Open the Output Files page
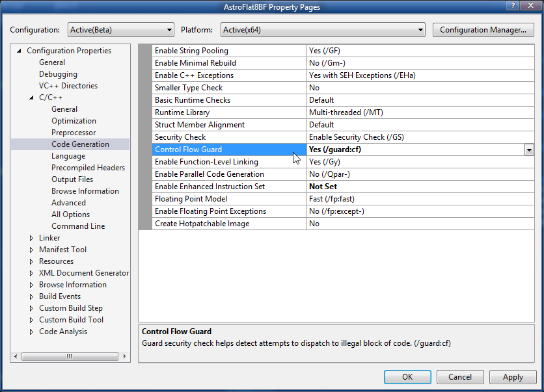Screen dimensions: 544x392 [72, 179]
